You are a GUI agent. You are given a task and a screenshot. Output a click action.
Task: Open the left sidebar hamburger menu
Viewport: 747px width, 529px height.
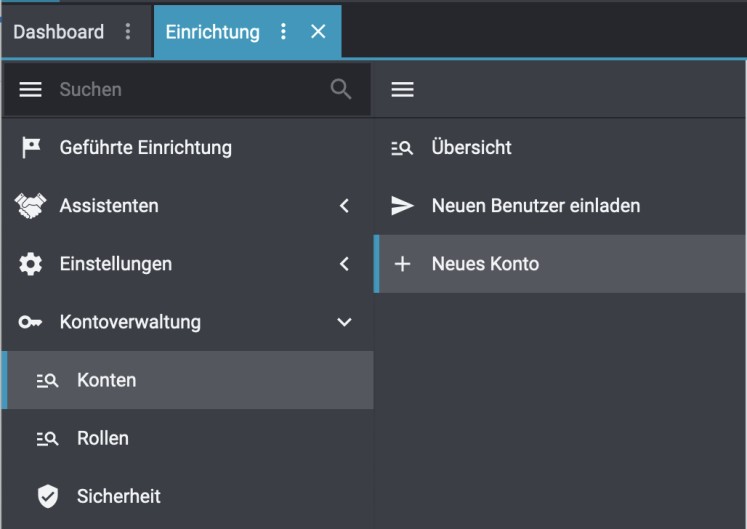31,89
